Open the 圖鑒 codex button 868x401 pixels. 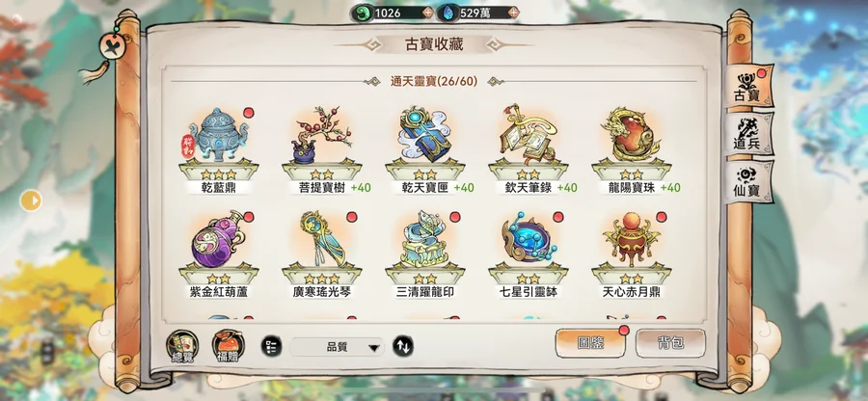point(590,343)
